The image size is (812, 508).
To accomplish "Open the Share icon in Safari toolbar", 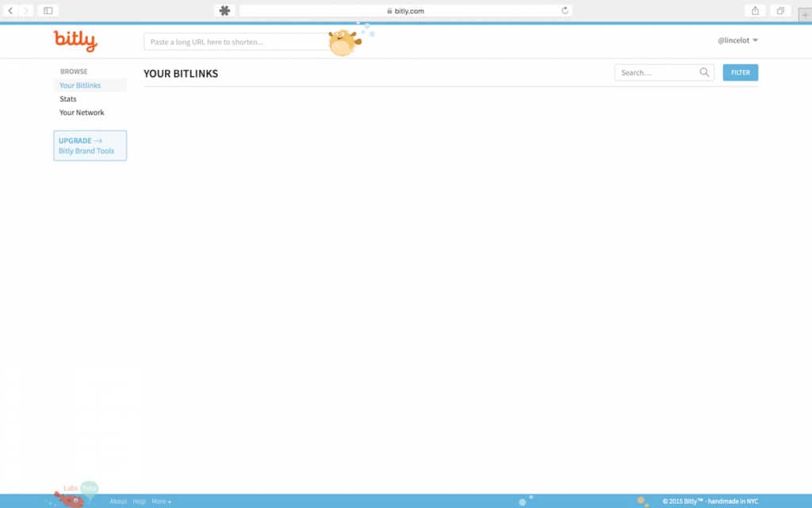I will pos(755,10).
